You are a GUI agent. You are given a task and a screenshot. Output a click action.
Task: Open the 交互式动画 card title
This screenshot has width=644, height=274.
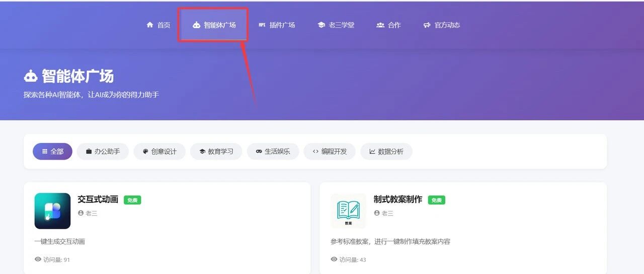click(98, 199)
